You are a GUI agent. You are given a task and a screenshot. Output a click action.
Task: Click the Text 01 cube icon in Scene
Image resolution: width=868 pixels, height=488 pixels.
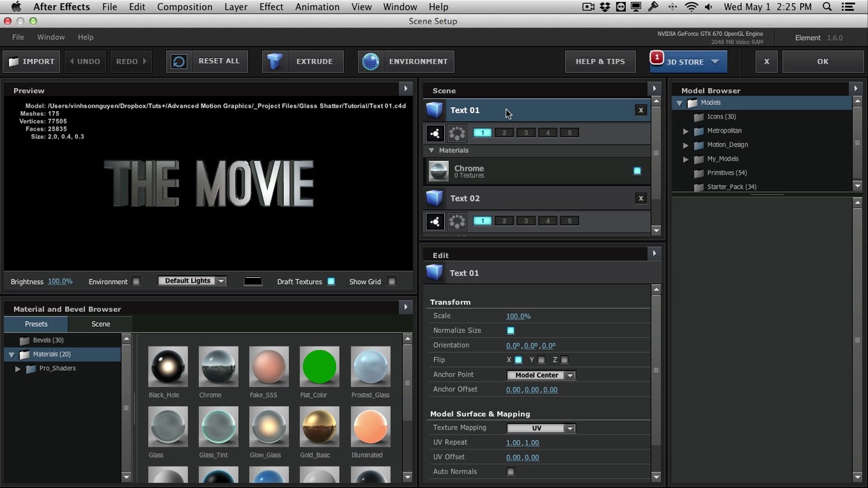(x=434, y=110)
